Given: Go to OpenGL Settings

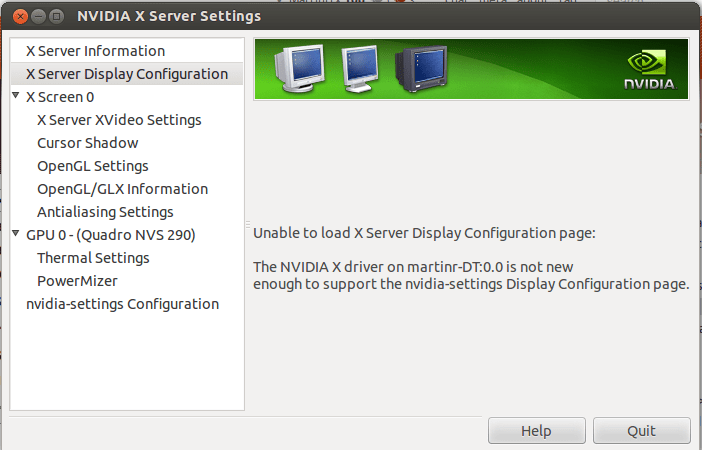Looking at the screenshot, I should [x=92, y=166].
